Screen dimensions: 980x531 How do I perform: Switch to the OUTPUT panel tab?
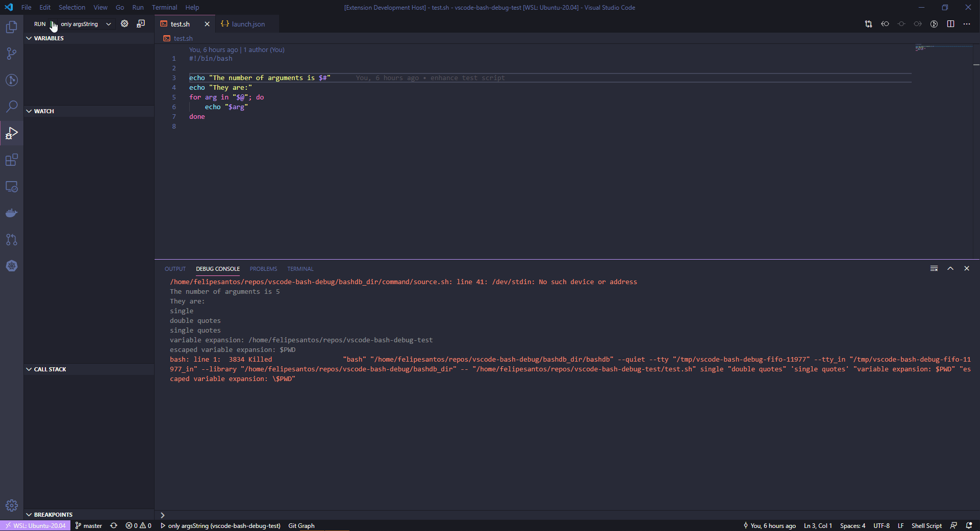(x=175, y=269)
